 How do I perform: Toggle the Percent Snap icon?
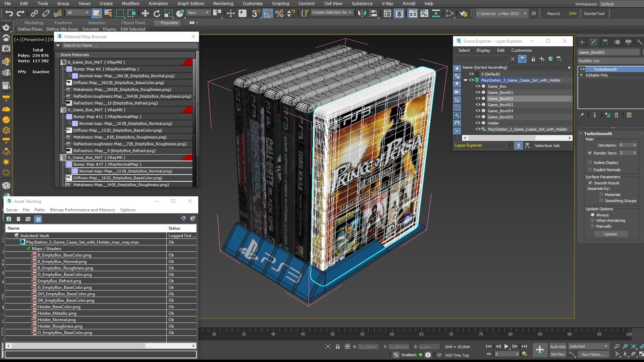coord(279,13)
